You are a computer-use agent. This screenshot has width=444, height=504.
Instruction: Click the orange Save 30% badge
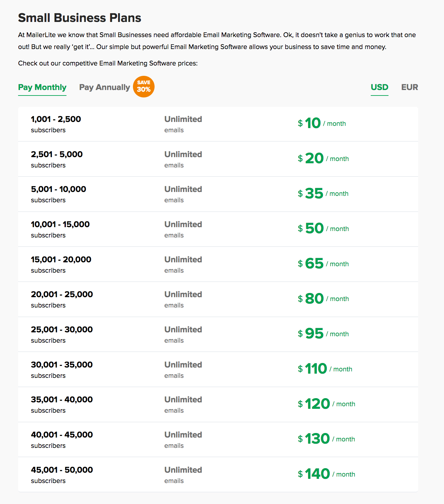pos(144,86)
